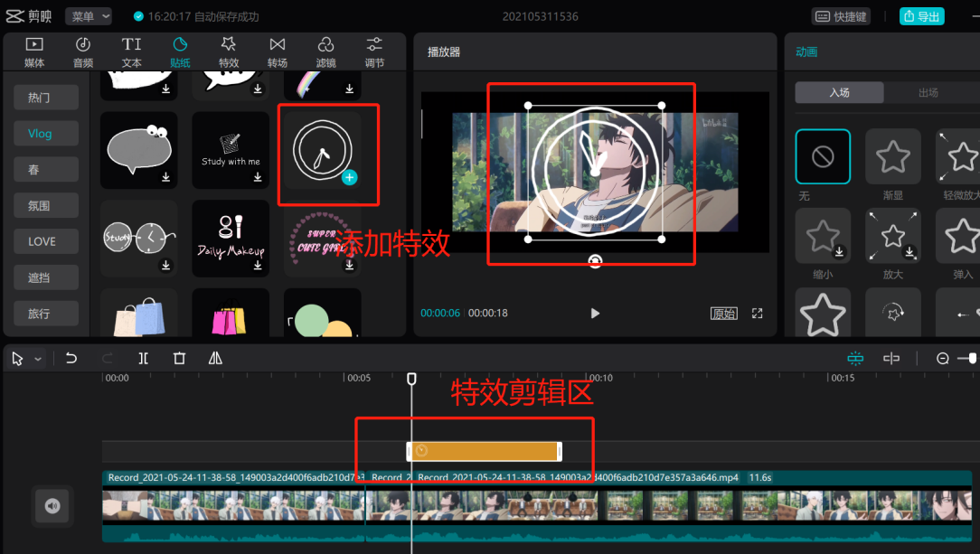
Task: Switch to the 出场 animation tab
Action: coord(928,92)
